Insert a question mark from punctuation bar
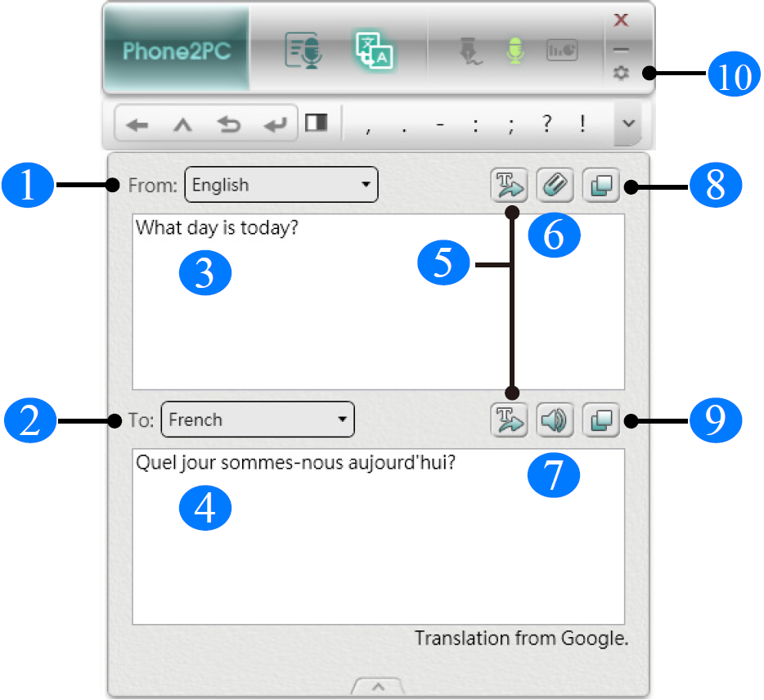This screenshot has height=700, width=764. (x=547, y=124)
